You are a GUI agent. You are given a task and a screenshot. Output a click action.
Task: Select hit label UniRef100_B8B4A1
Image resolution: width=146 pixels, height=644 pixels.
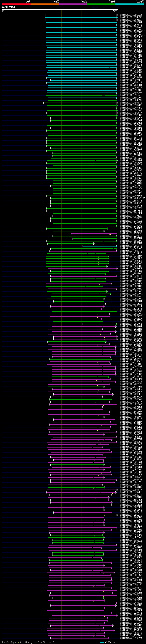point(131,42)
